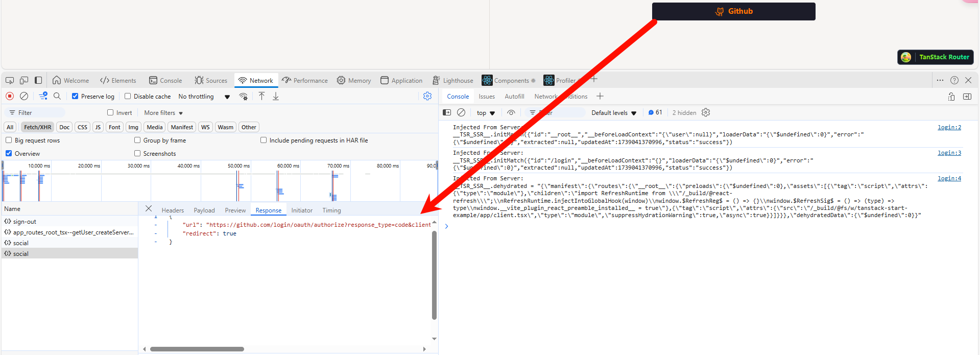Open the network search magnifier
This screenshot has height=355, width=980.
click(57, 96)
